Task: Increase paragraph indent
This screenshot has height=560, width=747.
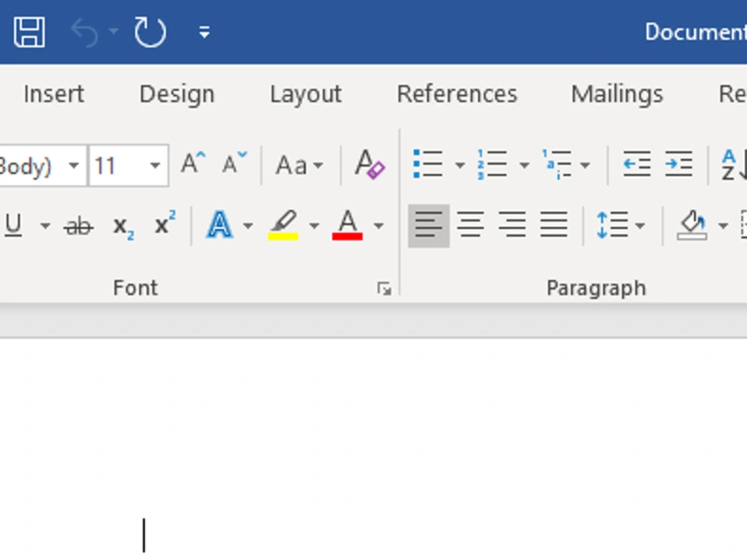Action: coord(678,164)
